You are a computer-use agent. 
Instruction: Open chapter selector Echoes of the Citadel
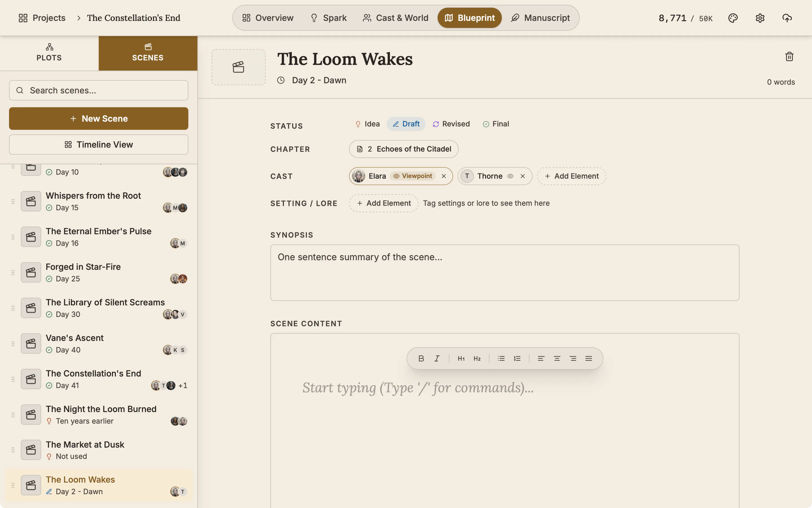[x=404, y=149]
